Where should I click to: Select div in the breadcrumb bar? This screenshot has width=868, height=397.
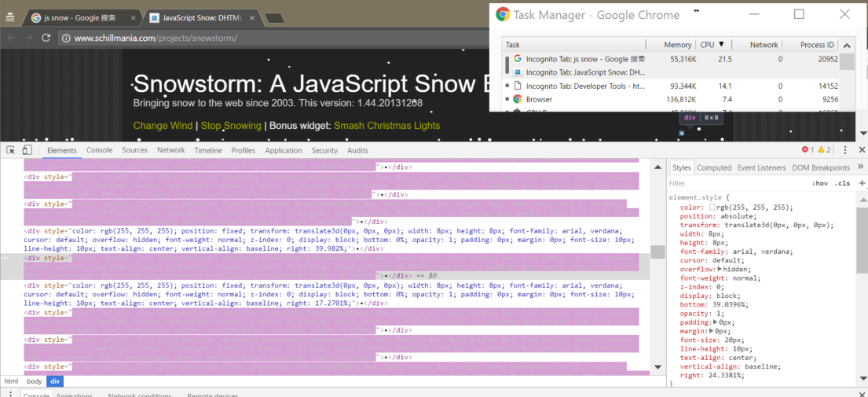tap(55, 381)
